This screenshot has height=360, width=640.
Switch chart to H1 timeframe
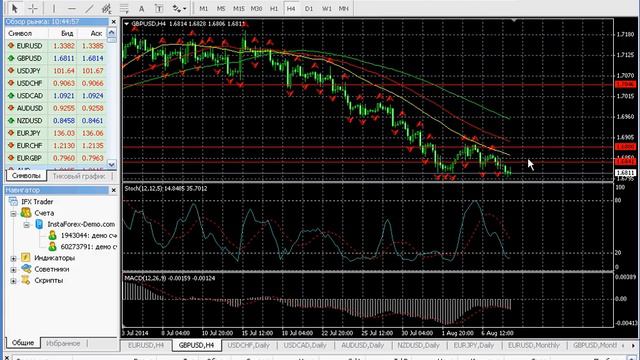point(274,8)
